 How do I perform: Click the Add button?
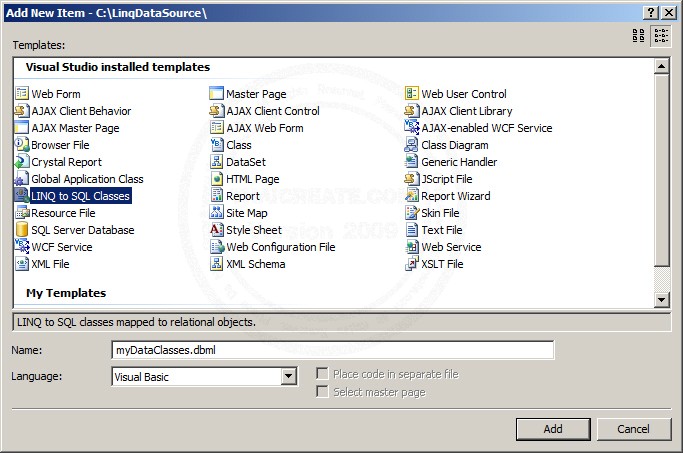[x=553, y=429]
